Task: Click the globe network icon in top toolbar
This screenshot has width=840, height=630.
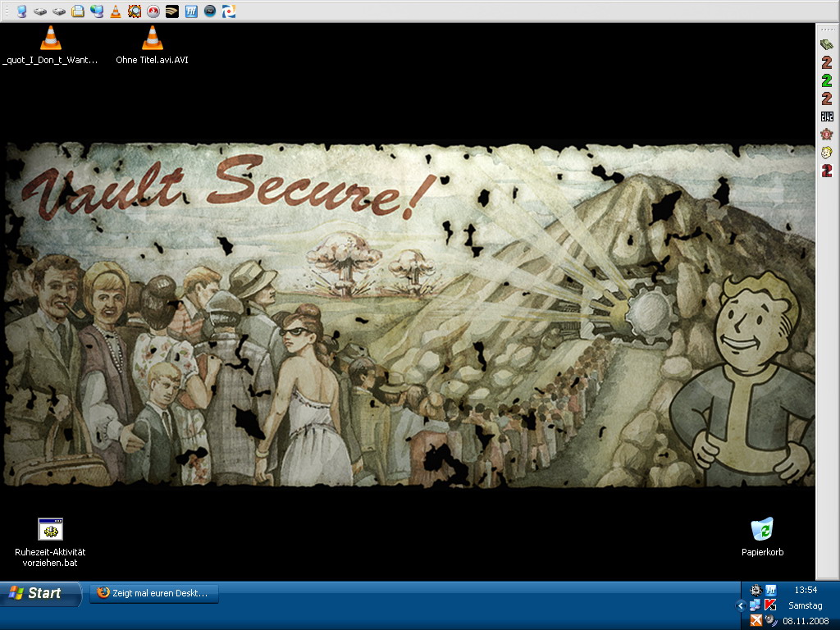Action: pyautogui.click(x=97, y=11)
